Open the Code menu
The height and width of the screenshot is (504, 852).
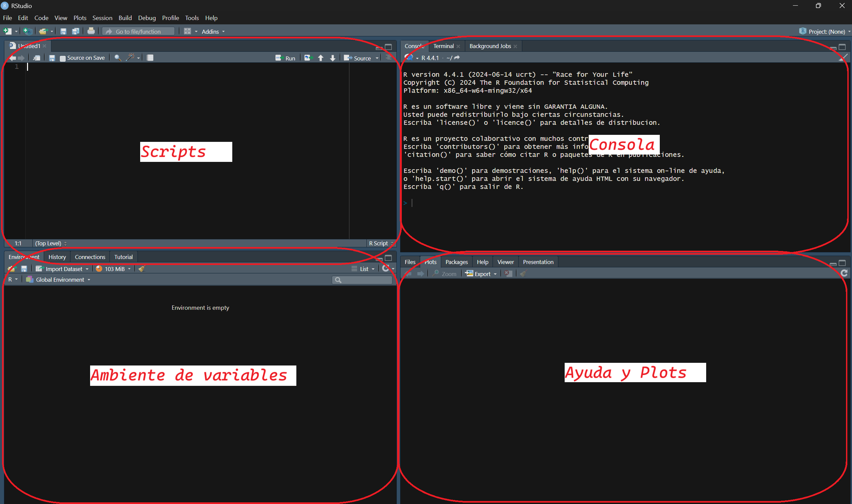41,18
